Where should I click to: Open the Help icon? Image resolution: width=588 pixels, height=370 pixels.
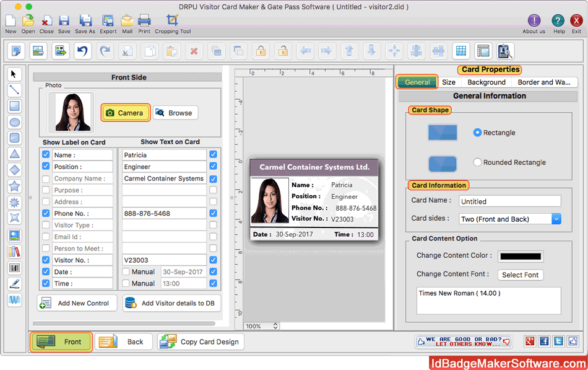coord(558,20)
